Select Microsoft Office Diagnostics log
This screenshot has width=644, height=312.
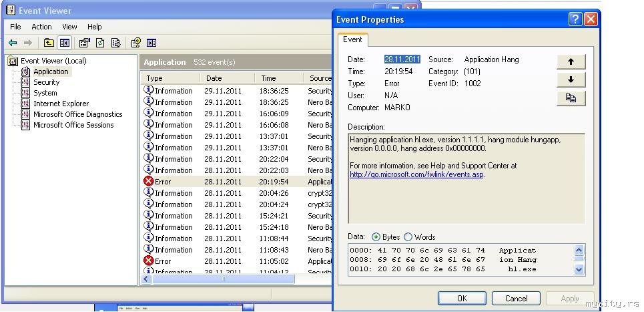click(78, 114)
